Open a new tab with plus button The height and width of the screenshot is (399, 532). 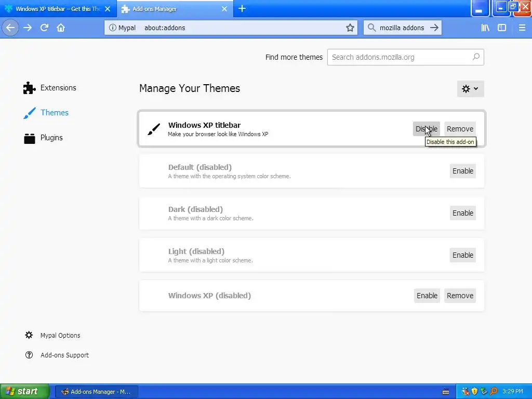(x=242, y=8)
